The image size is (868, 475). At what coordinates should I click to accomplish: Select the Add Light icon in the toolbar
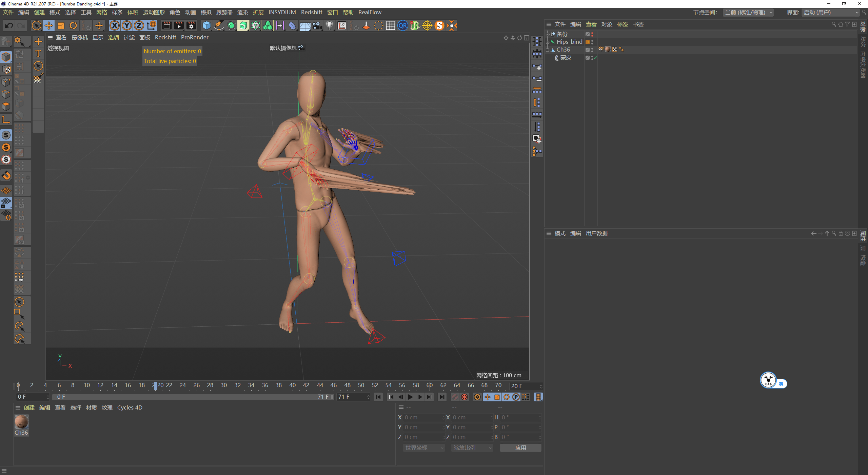pos(329,25)
